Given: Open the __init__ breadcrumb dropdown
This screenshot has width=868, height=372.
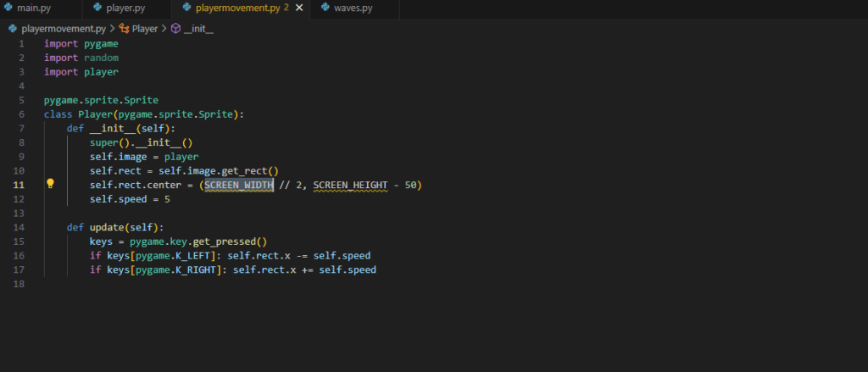Looking at the screenshot, I should [198, 28].
